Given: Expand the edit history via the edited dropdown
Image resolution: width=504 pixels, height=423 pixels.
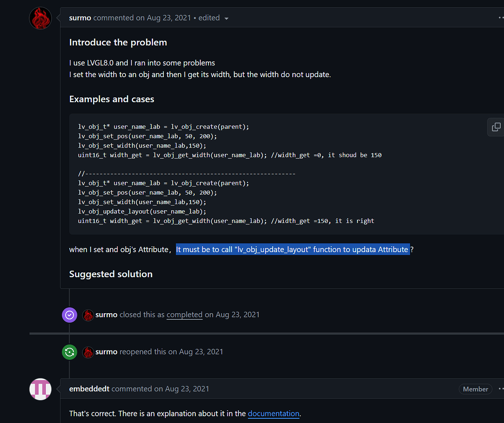Looking at the screenshot, I should click(x=213, y=18).
